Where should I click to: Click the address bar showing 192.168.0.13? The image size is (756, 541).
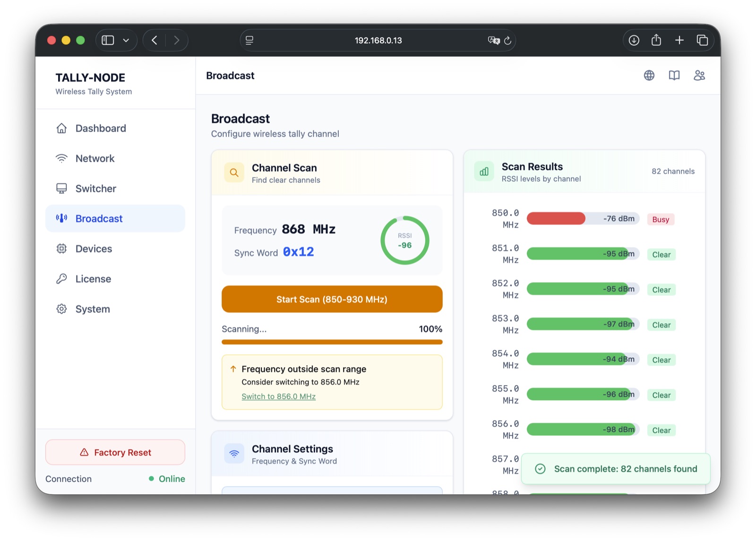coord(378,40)
